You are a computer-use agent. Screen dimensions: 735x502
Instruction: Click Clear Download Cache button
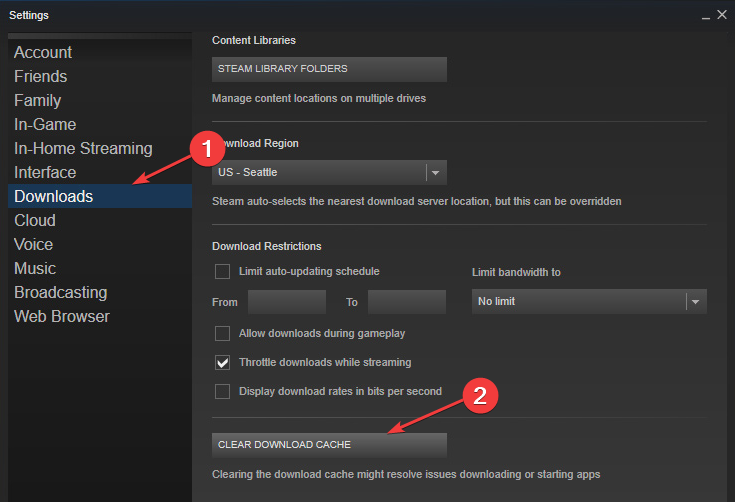pos(329,444)
